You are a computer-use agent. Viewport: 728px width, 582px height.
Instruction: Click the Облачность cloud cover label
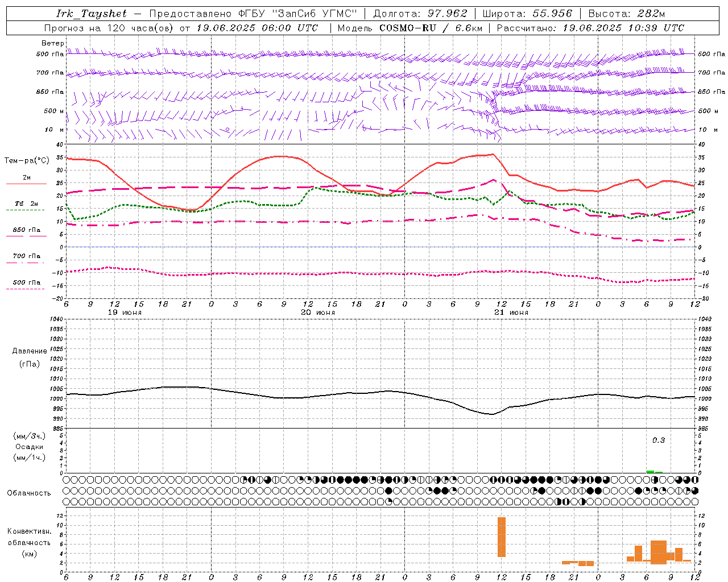coord(29,493)
